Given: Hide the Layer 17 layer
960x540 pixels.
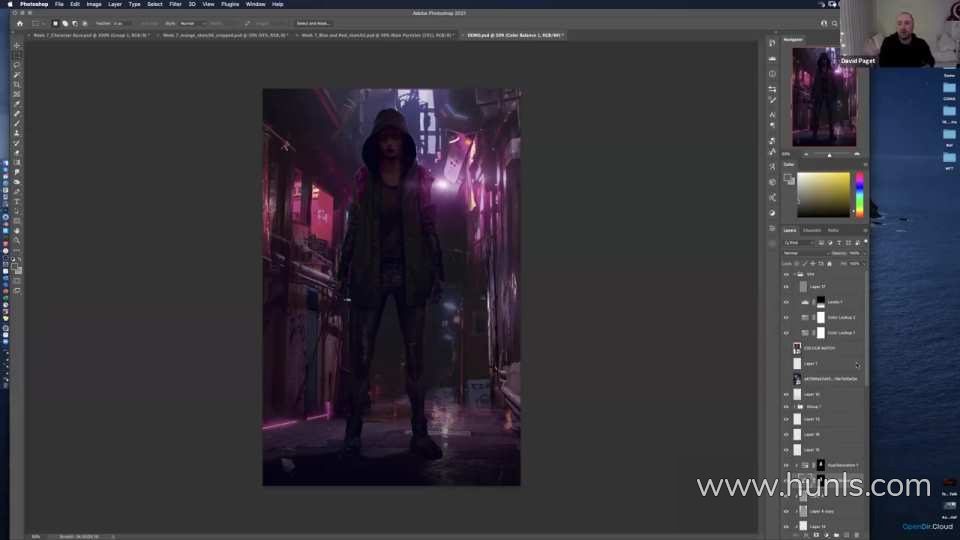Looking at the screenshot, I should [786, 287].
